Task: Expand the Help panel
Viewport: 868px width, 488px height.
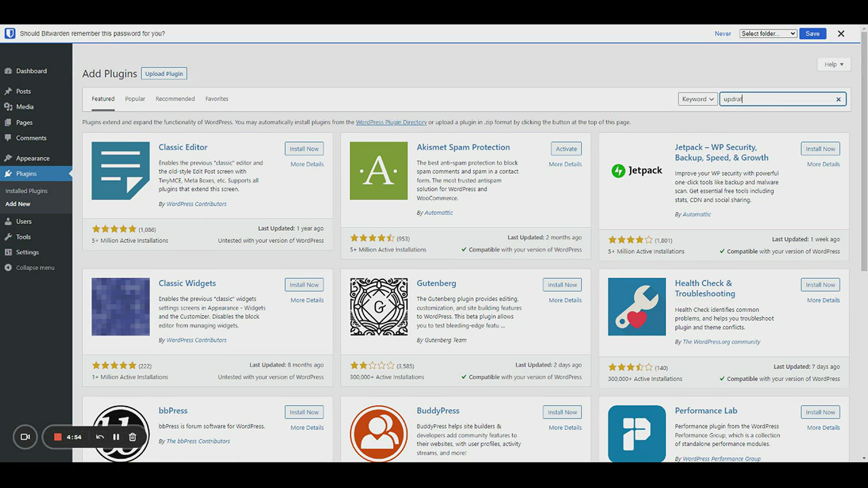Action: (x=834, y=64)
